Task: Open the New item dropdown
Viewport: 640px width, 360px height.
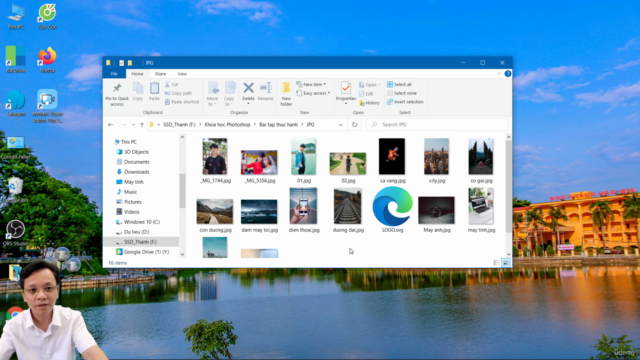Action: (311, 84)
